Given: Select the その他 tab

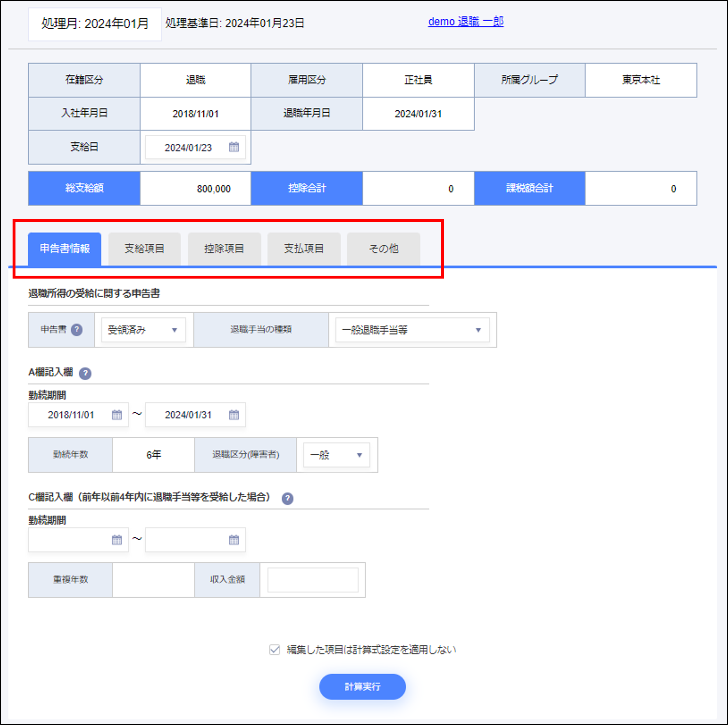Looking at the screenshot, I should coord(383,248).
